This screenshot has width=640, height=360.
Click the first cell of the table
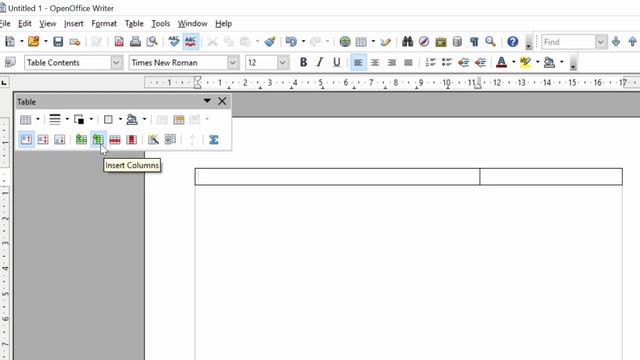[x=337, y=177]
